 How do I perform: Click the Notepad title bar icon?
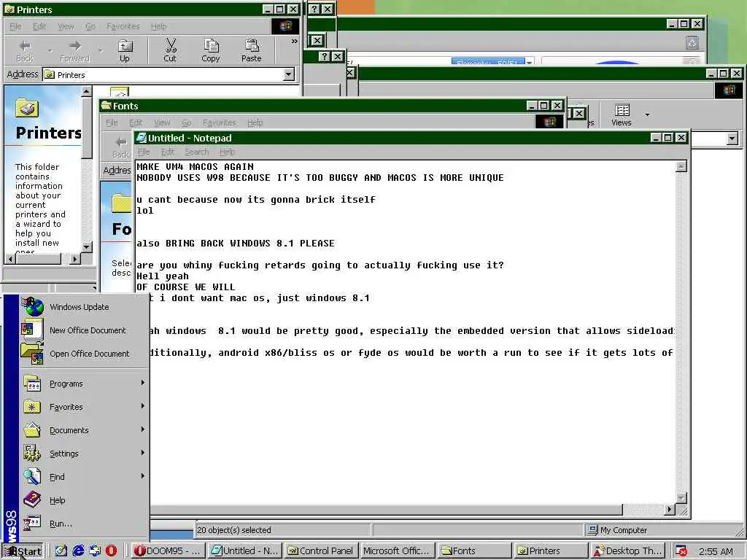click(141, 138)
